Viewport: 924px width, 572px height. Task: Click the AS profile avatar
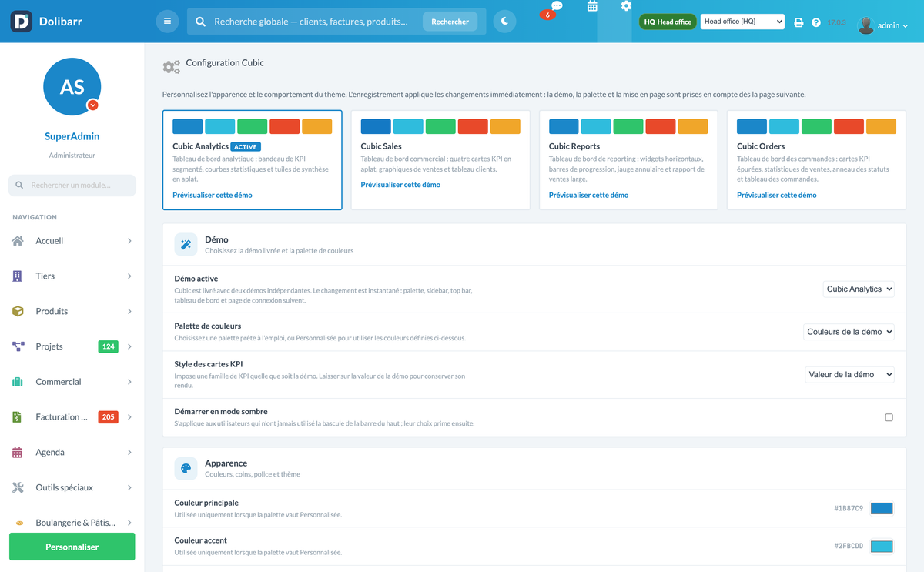[x=72, y=86]
